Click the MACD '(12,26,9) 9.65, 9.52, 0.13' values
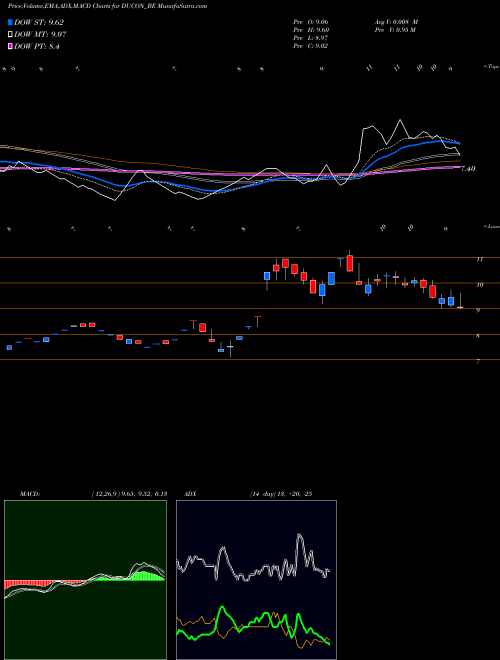 pyautogui.click(x=129, y=494)
